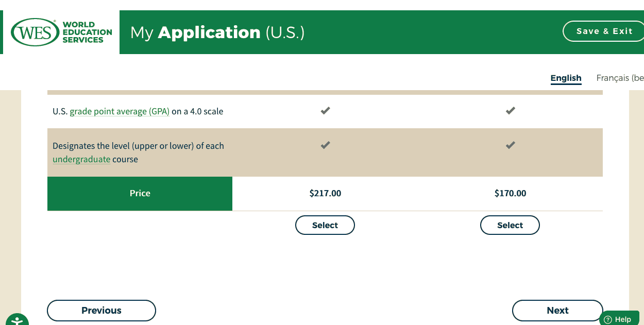The image size is (644, 325).
Task: Select the $217.00 package
Action: (325, 225)
